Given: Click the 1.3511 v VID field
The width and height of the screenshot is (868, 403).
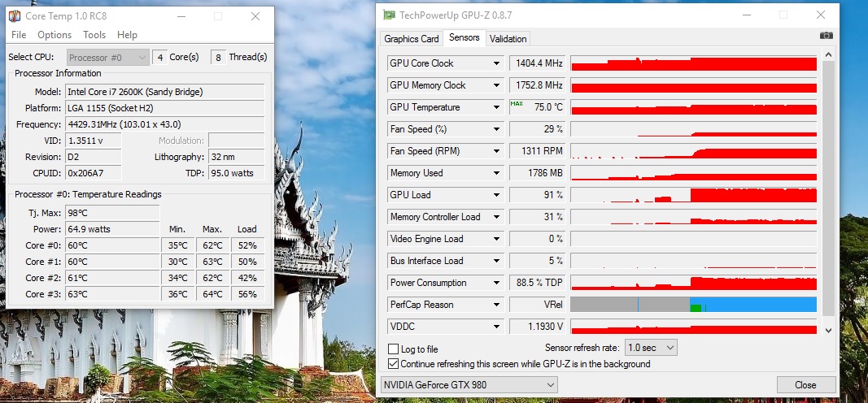Looking at the screenshot, I should click(93, 141).
